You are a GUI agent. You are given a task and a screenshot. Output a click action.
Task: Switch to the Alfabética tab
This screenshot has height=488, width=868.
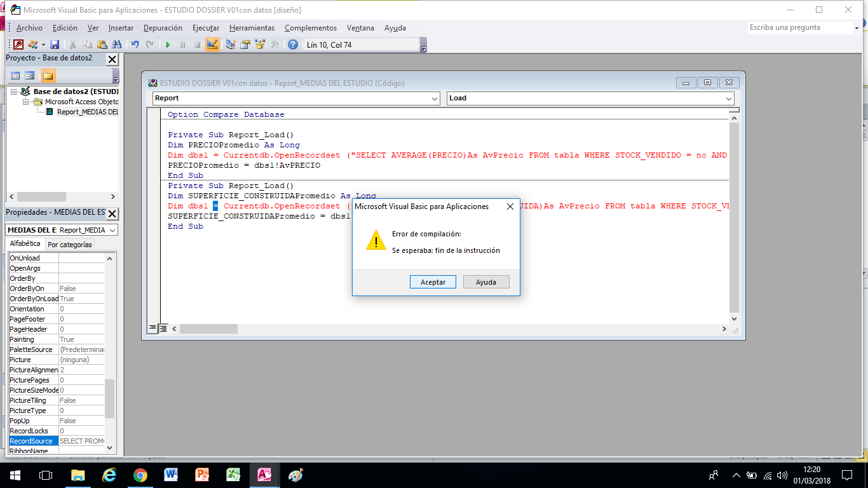[25, 244]
